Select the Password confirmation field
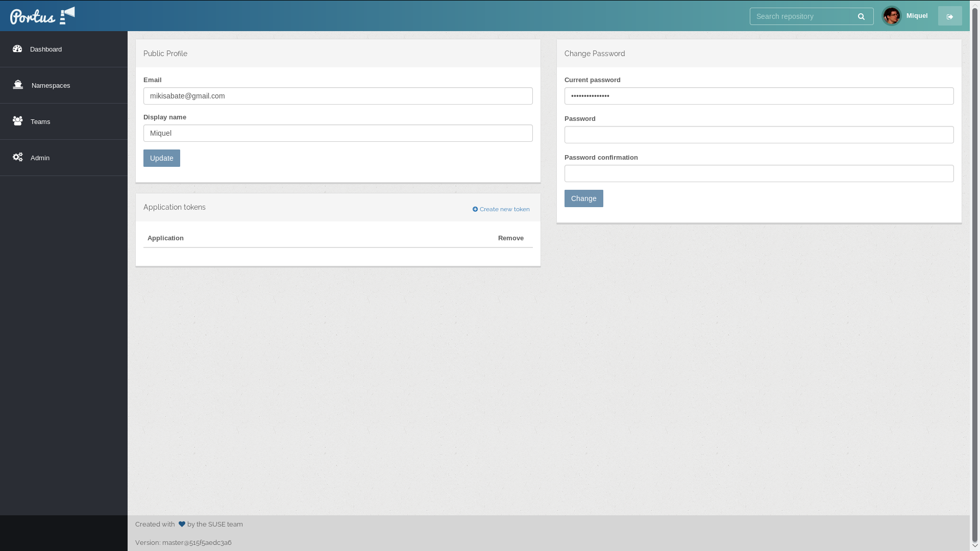 click(x=758, y=173)
